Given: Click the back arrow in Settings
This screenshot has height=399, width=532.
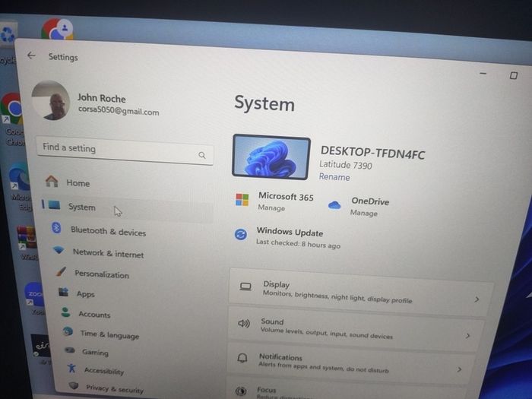Looking at the screenshot, I should 31,55.
